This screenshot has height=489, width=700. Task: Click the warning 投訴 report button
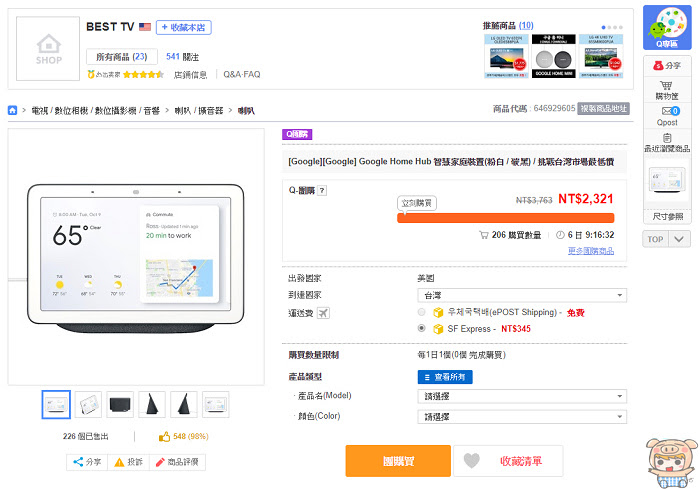[129, 462]
